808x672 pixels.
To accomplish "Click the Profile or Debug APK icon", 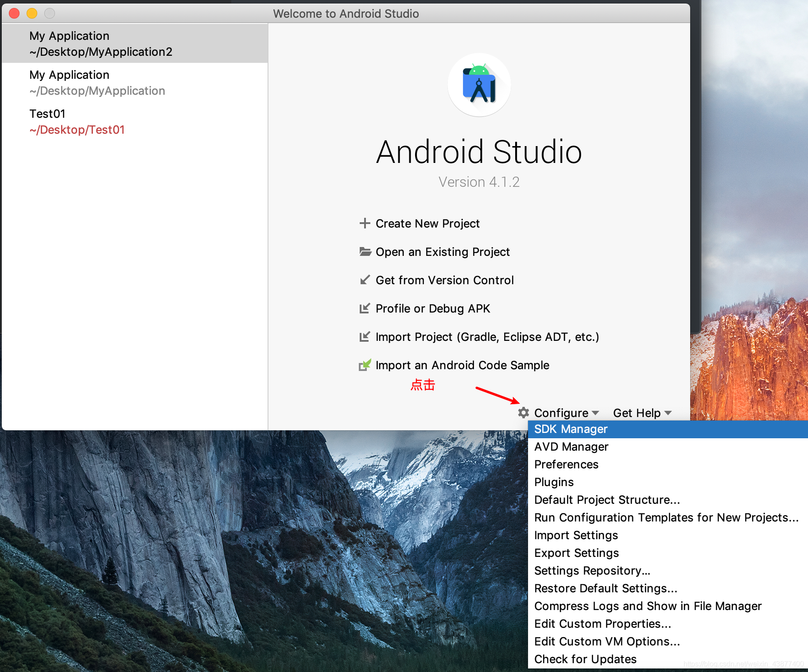I will point(365,308).
